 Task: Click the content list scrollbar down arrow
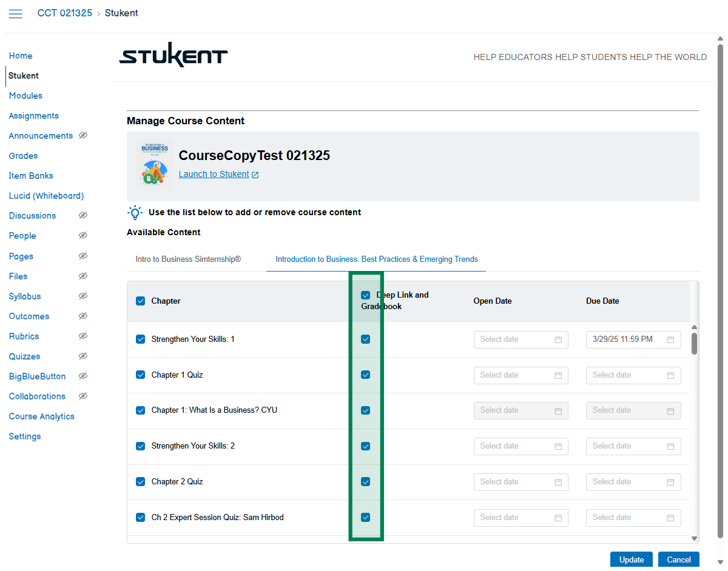694,538
